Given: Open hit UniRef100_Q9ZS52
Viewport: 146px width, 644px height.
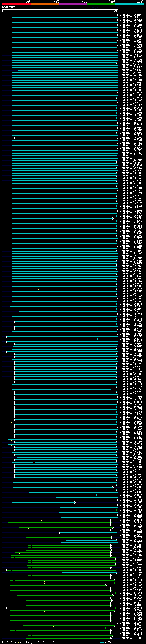Looking at the screenshot, I should click(x=131, y=389).
